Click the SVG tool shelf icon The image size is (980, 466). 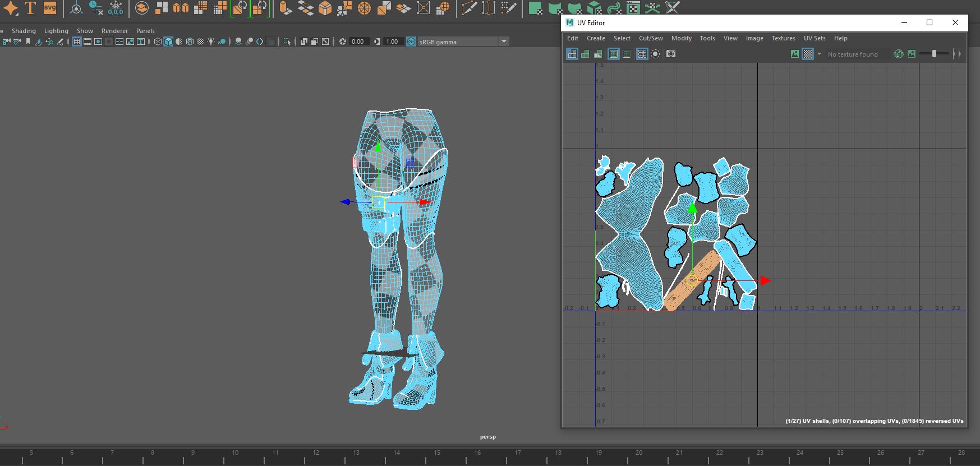50,8
